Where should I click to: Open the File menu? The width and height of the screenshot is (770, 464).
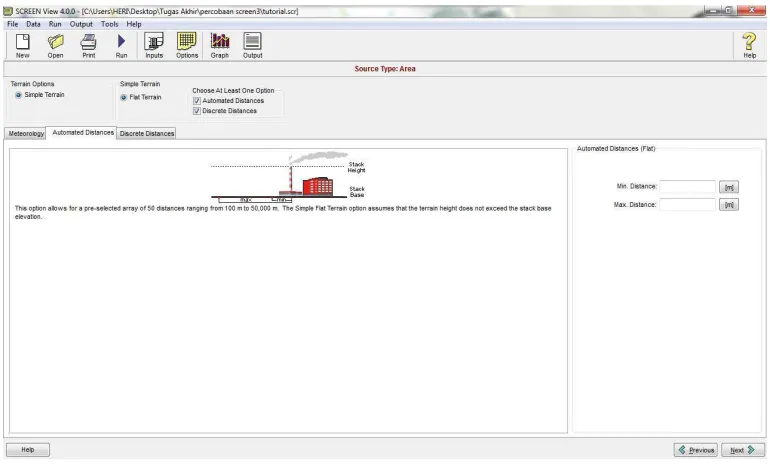[12, 24]
